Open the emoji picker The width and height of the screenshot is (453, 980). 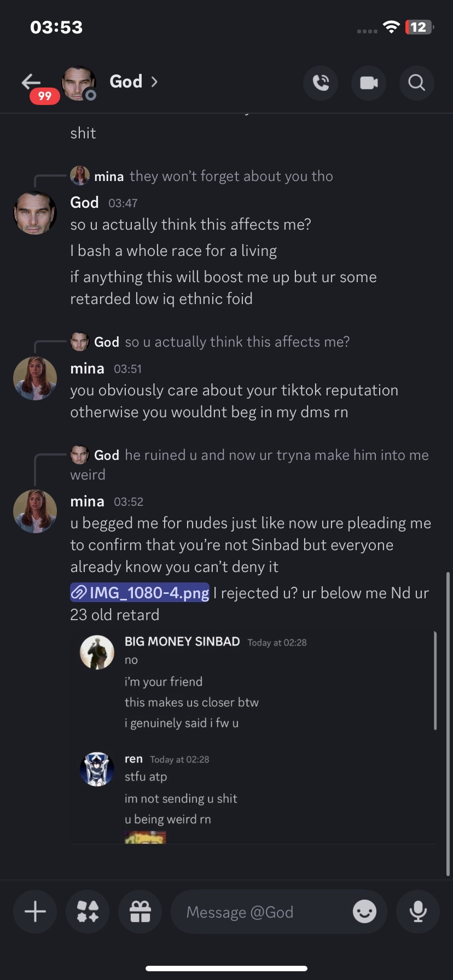click(364, 912)
